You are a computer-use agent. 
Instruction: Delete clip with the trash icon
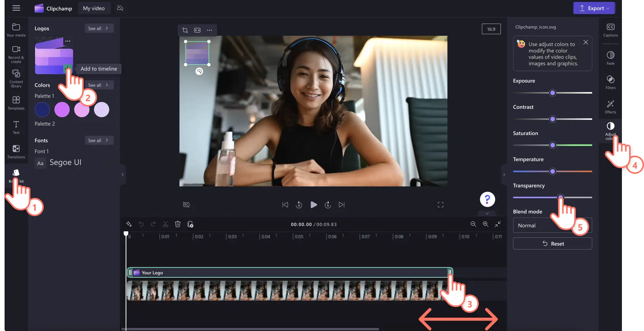[177, 224]
